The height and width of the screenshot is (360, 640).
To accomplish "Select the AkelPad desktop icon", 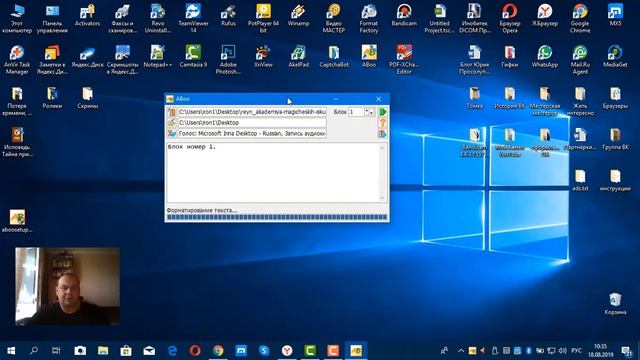I will (298, 57).
